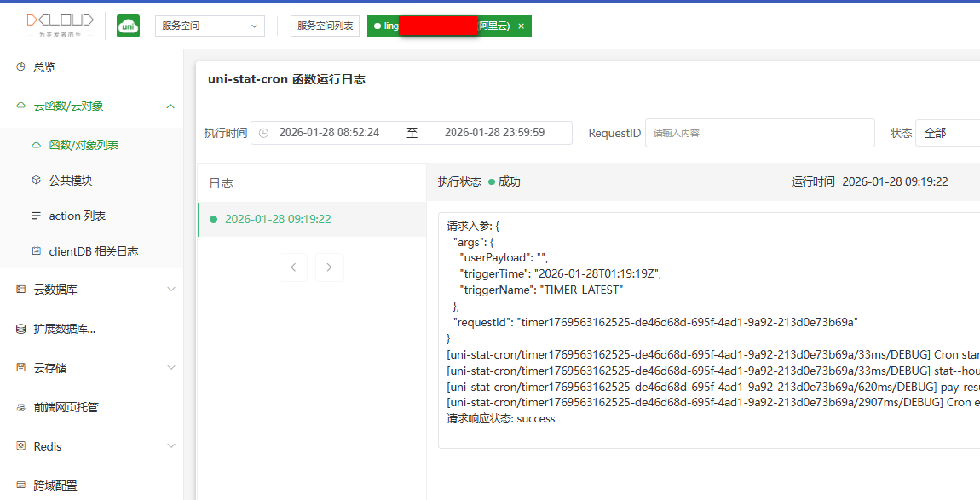The height and width of the screenshot is (500, 980).
Task: Click the 服务空间列表 button
Action: coord(325,26)
